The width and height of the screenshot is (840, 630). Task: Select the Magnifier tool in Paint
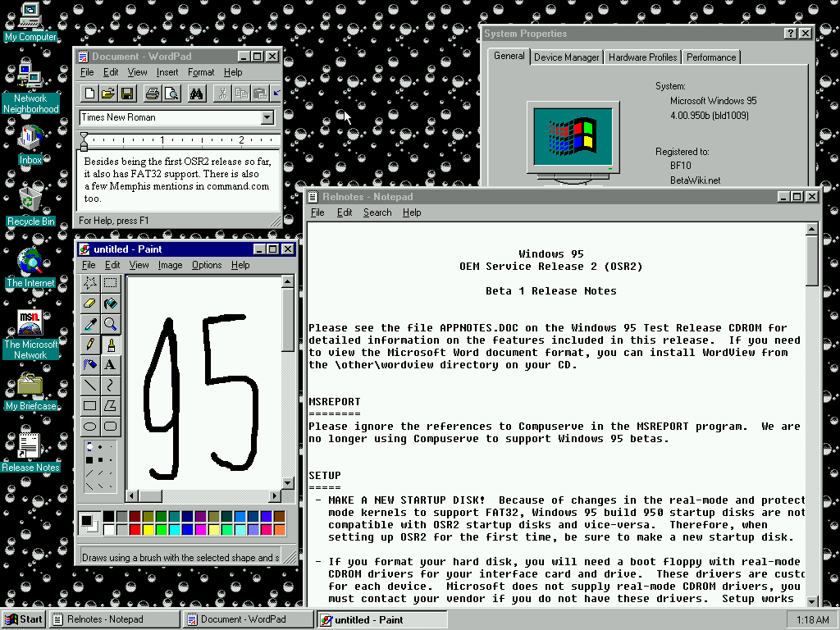(110, 324)
